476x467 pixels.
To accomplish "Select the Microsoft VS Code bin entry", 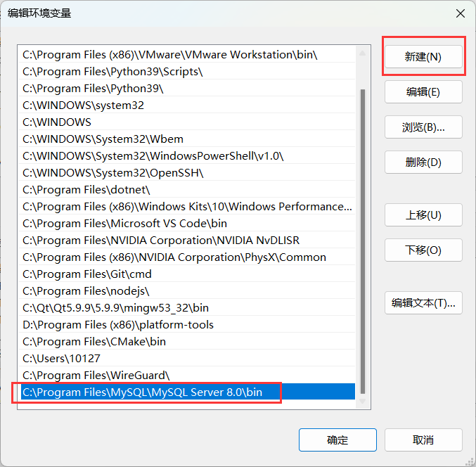I will click(x=124, y=224).
